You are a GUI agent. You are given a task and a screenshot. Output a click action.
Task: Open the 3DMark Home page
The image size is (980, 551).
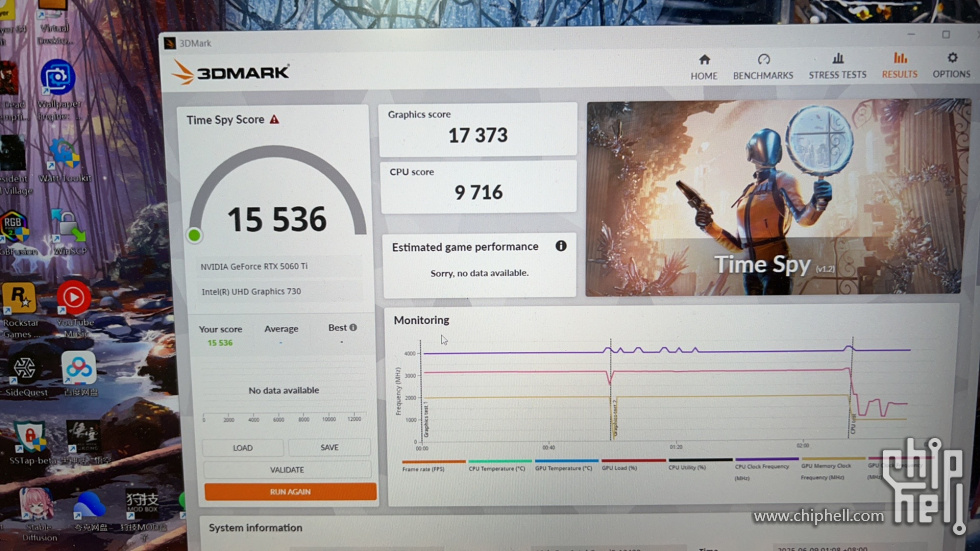[704, 67]
